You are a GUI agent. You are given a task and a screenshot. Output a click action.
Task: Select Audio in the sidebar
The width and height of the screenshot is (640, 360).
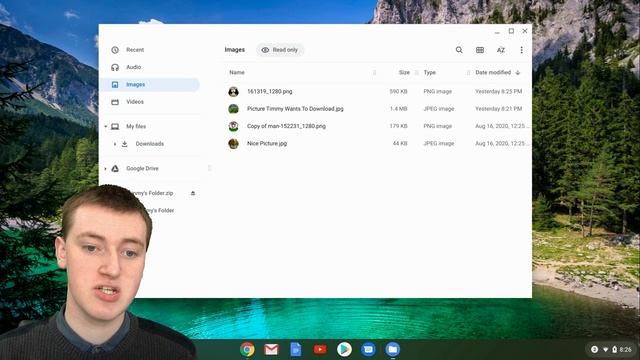pyautogui.click(x=133, y=67)
